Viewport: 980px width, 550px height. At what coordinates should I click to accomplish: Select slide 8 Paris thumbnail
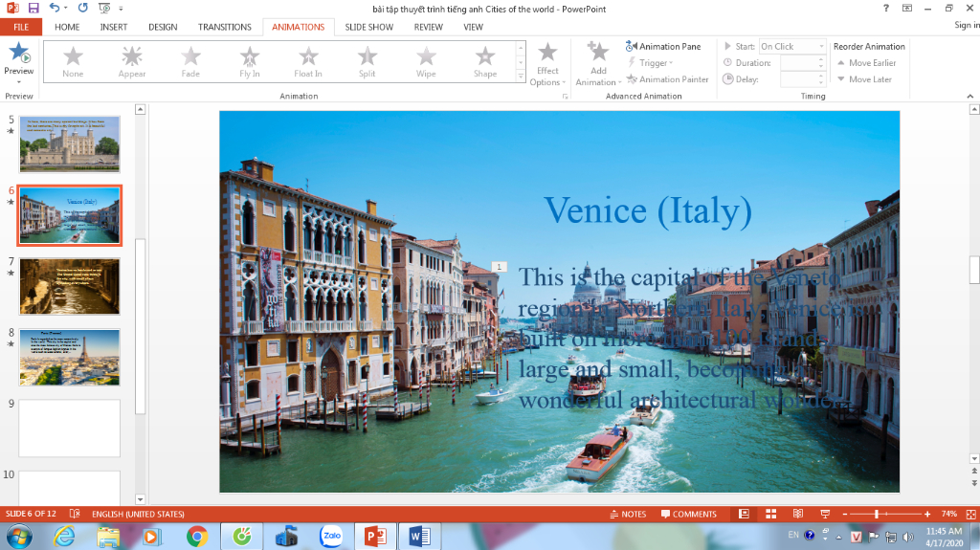point(69,358)
